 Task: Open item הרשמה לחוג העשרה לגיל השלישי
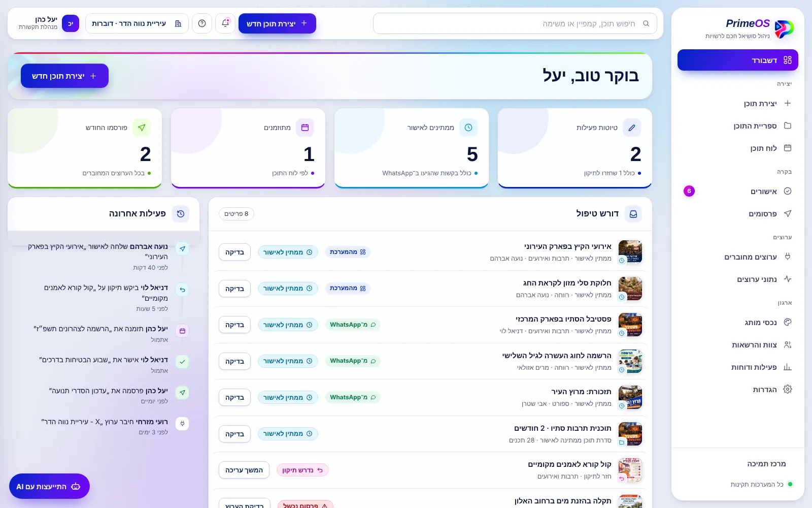coord(430,361)
